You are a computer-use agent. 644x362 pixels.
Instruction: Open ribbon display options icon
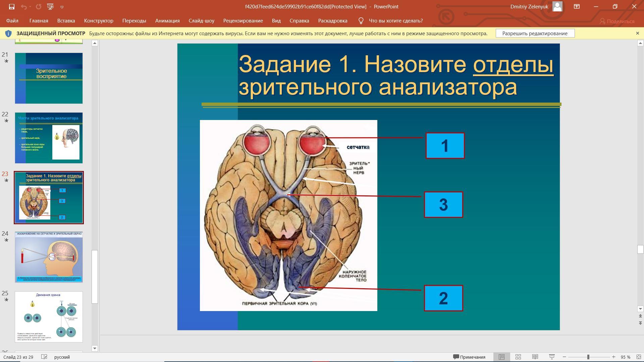pos(577,7)
